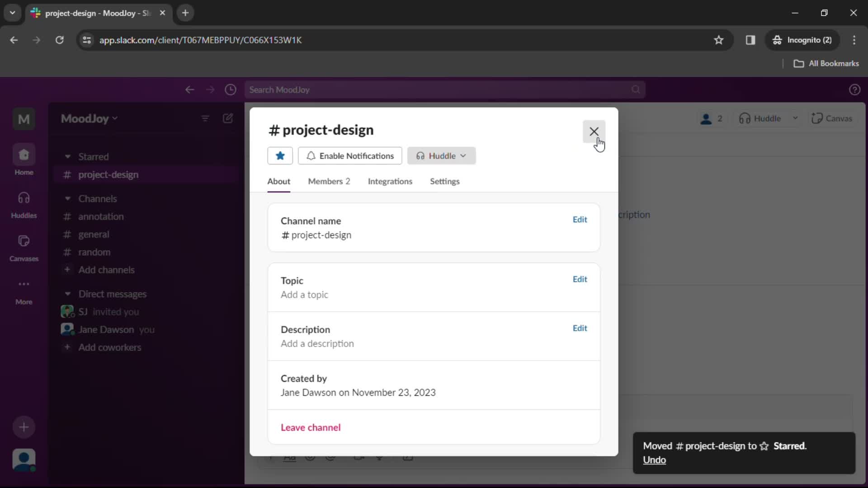Bookmark this page with star icon
868x488 pixels.
point(719,40)
